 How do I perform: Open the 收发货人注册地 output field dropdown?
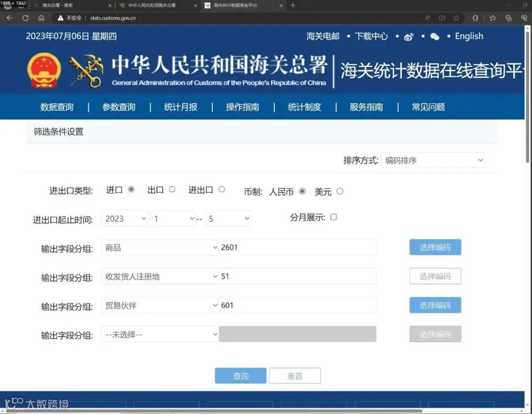click(x=160, y=276)
